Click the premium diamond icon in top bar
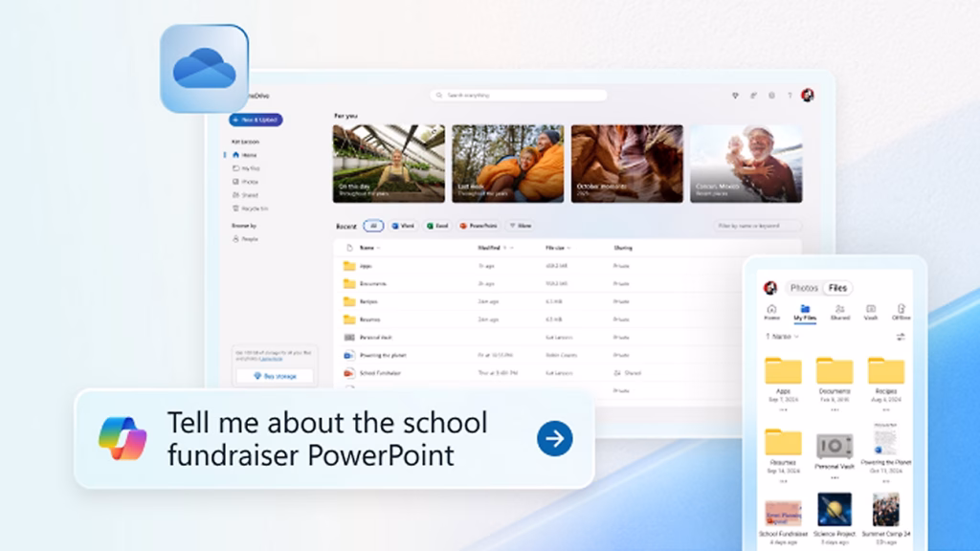 tap(735, 96)
